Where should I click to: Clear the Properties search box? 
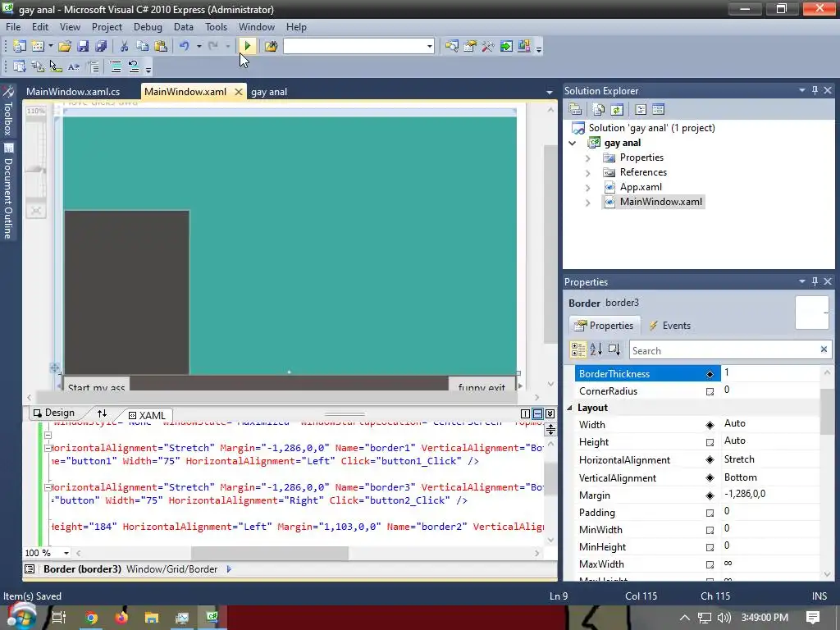(824, 349)
